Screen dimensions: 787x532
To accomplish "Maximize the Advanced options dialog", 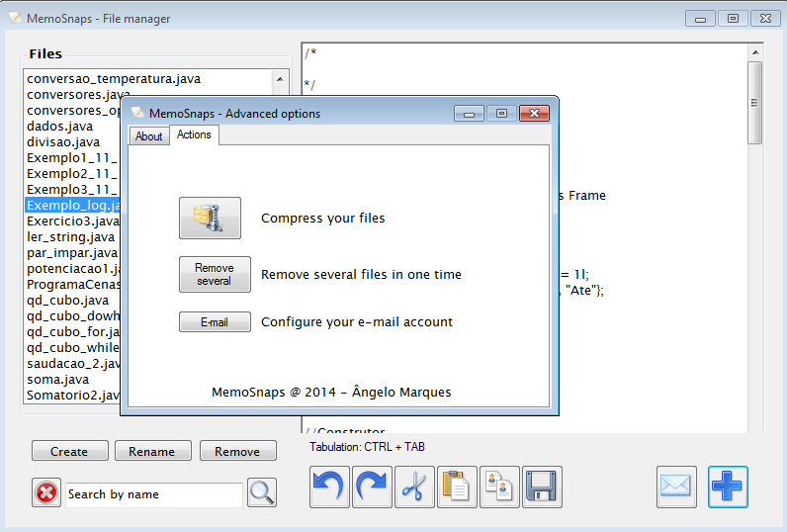I will tap(501, 114).
